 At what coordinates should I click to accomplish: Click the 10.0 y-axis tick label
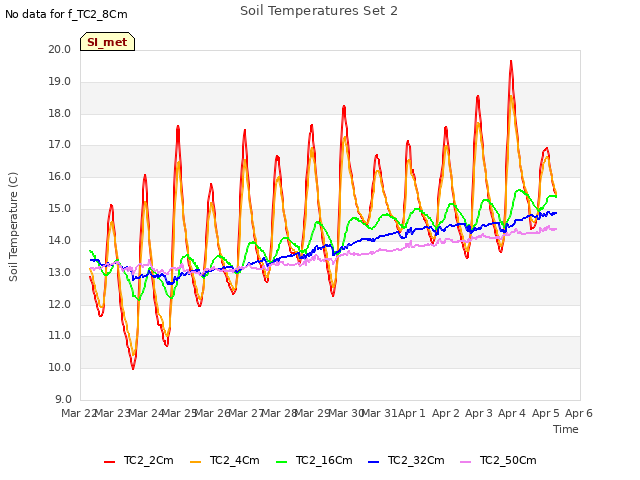tap(60, 367)
